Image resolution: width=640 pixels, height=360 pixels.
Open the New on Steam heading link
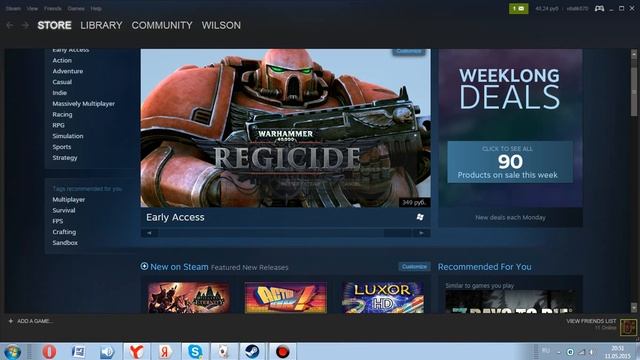179,267
